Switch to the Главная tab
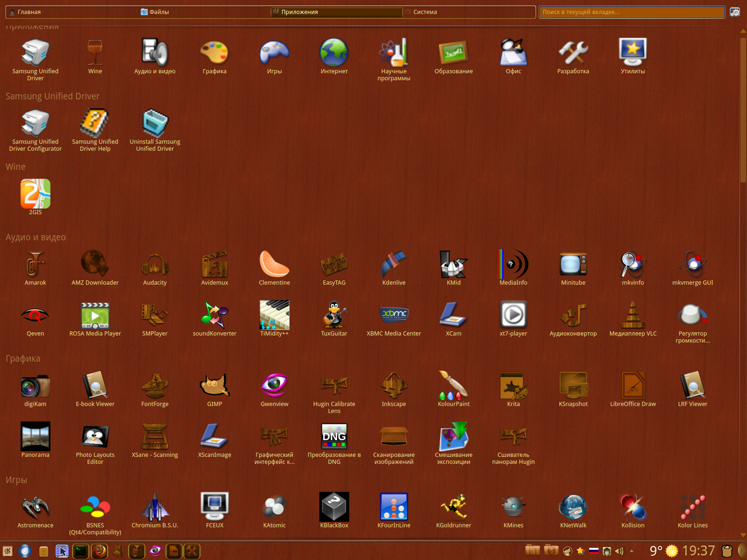Viewport: 747px width, 560px height. (x=73, y=12)
